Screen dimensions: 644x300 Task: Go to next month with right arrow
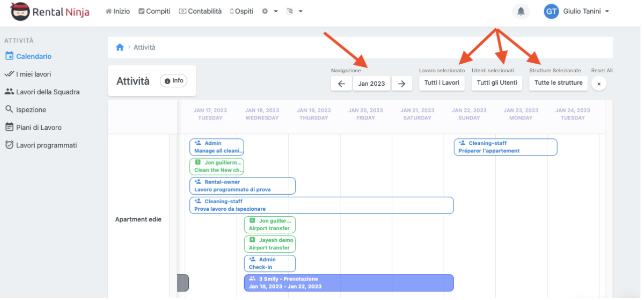pos(401,84)
